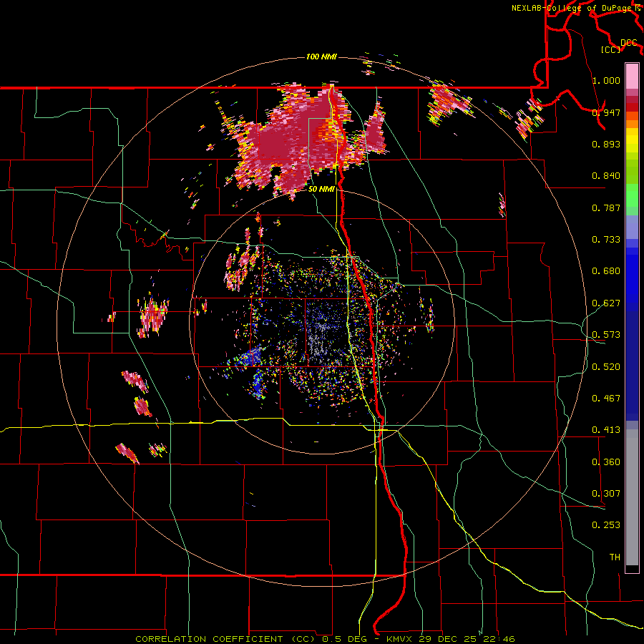Select the 0.253 scale value

coord(606,525)
